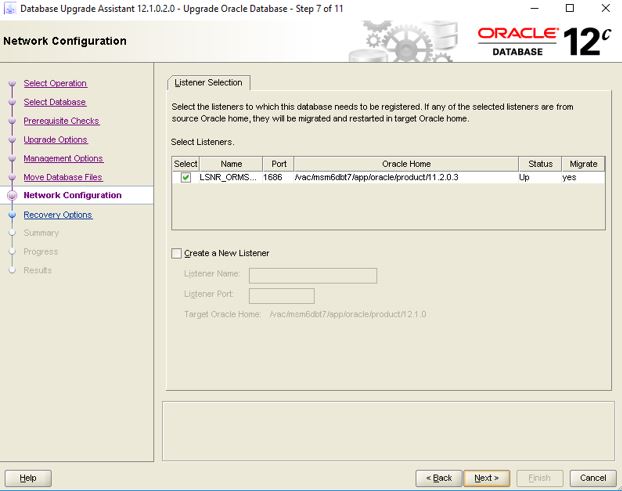Open Upgrade Options step
The image size is (622, 491).
tap(56, 140)
